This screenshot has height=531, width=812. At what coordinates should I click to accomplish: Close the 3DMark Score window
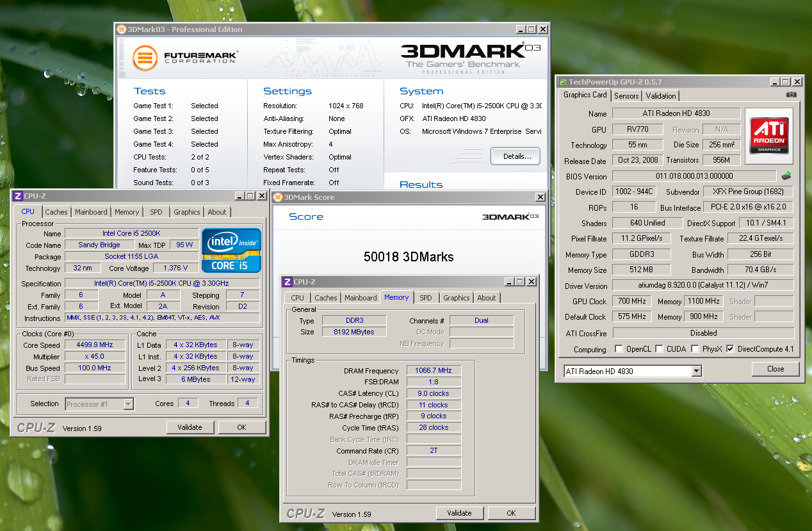click(x=541, y=197)
